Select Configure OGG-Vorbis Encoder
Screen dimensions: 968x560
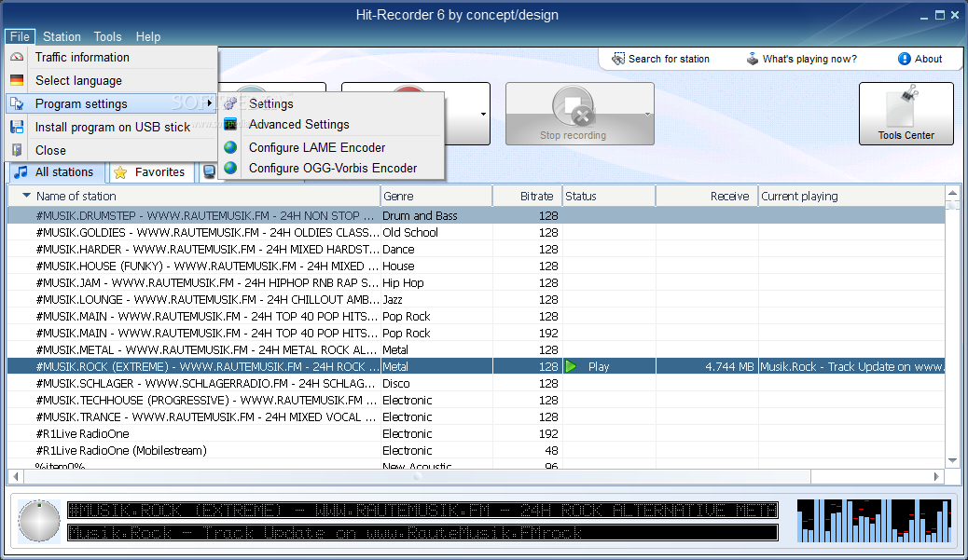(332, 168)
